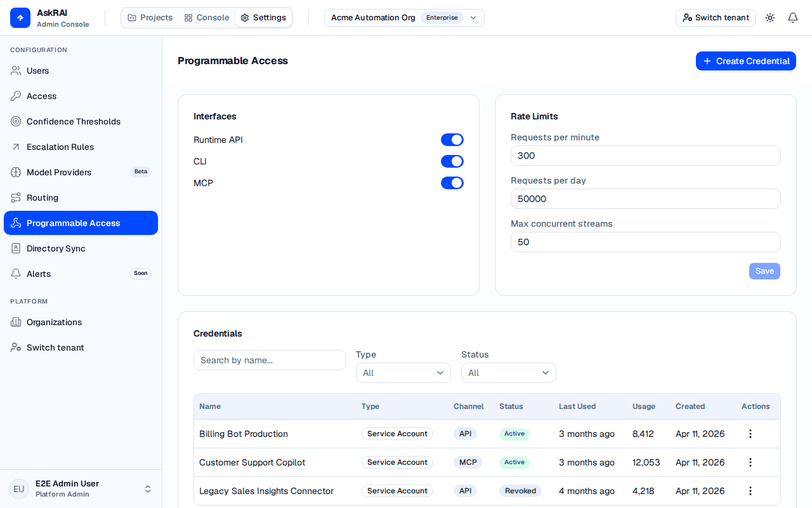Switch to the Projects tab
Screen dimensions: 812x508
coord(150,18)
